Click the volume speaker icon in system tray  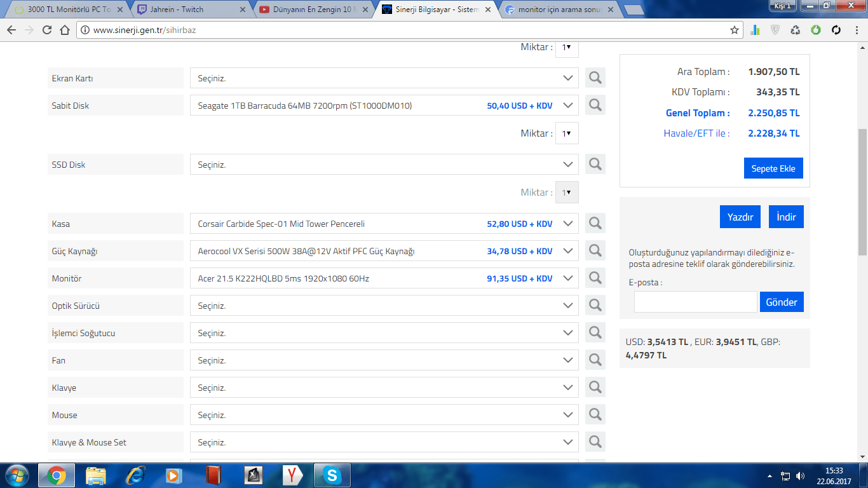tap(800, 476)
